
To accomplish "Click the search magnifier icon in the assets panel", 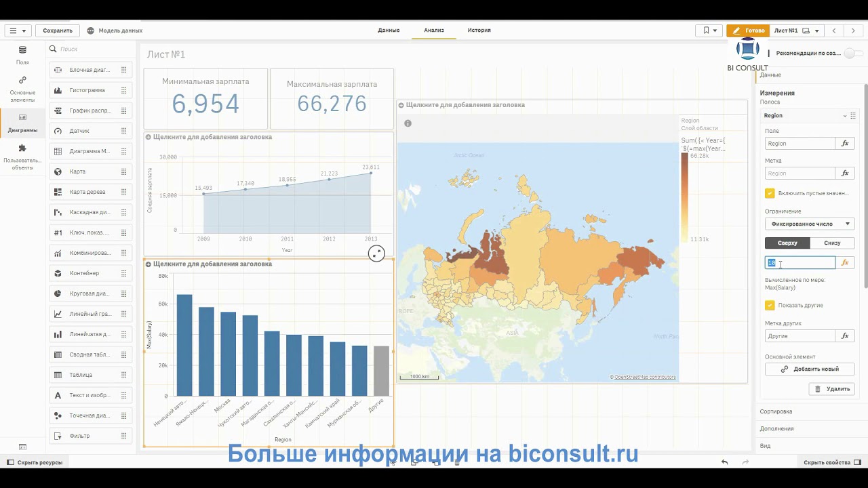I will click(53, 49).
